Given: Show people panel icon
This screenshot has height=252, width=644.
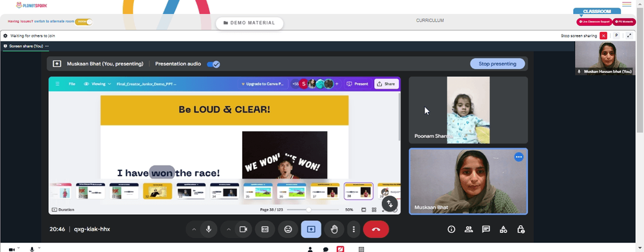Looking at the screenshot, I should (x=468, y=229).
